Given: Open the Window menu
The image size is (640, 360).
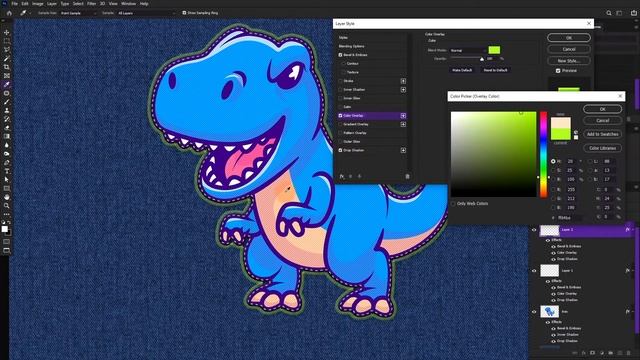Looking at the screenshot, I should [x=128, y=4].
